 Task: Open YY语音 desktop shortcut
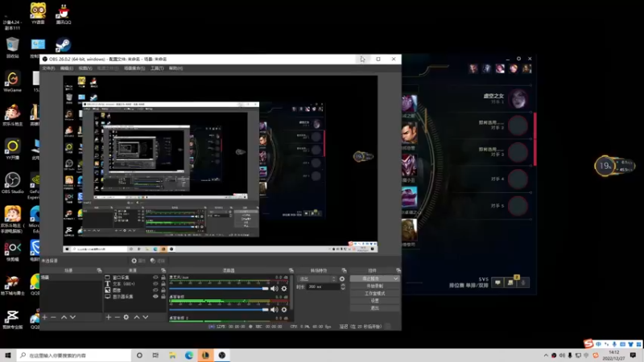38,14
